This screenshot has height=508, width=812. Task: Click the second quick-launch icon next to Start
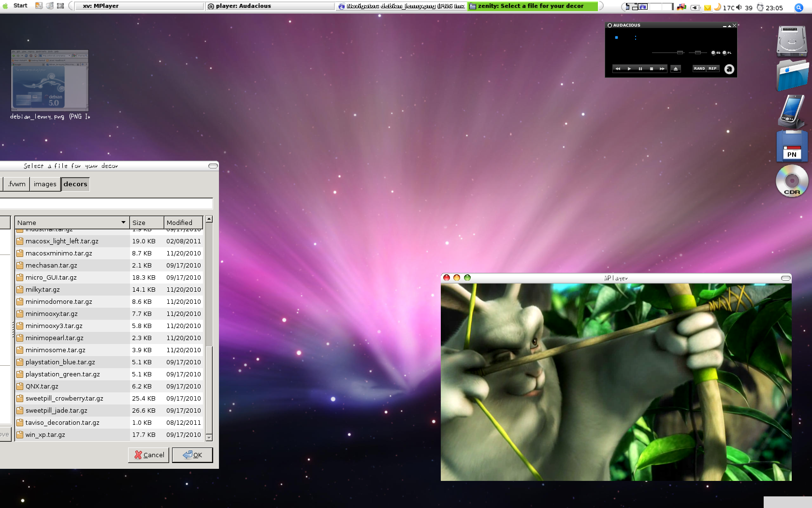click(x=50, y=6)
